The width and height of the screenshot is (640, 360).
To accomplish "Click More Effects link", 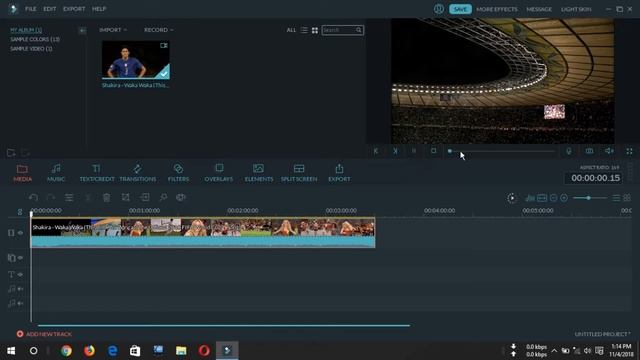I will (x=497, y=9).
